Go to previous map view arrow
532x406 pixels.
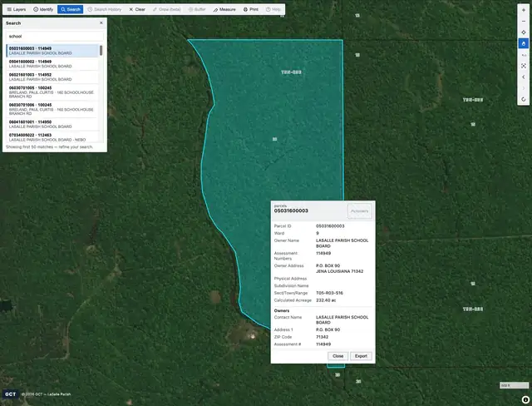[x=524, y=77]
